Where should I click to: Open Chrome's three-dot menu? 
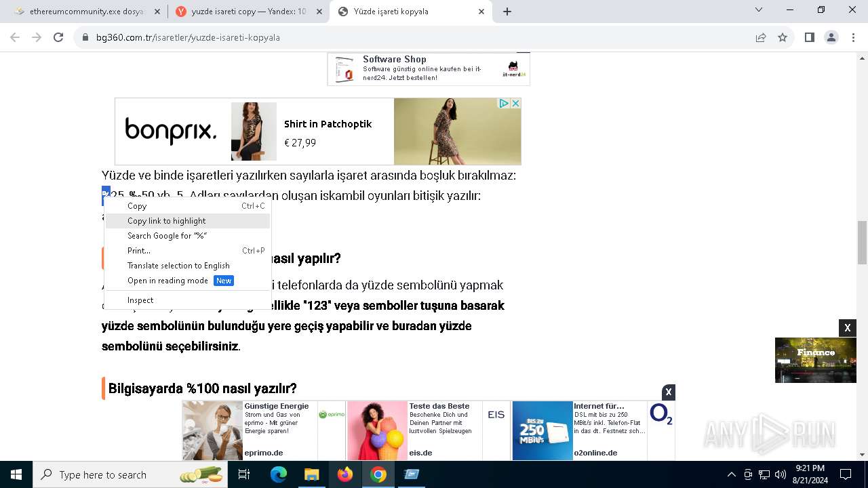(x=853, y=37)
